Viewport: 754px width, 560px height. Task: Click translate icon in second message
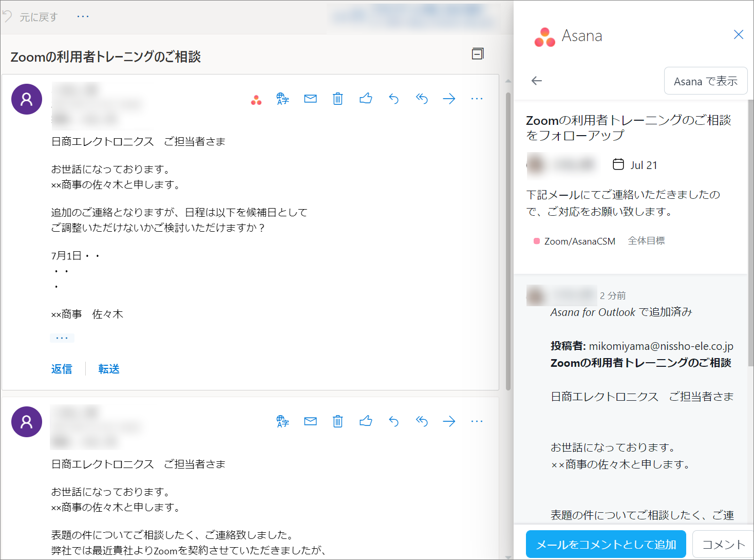282,421
